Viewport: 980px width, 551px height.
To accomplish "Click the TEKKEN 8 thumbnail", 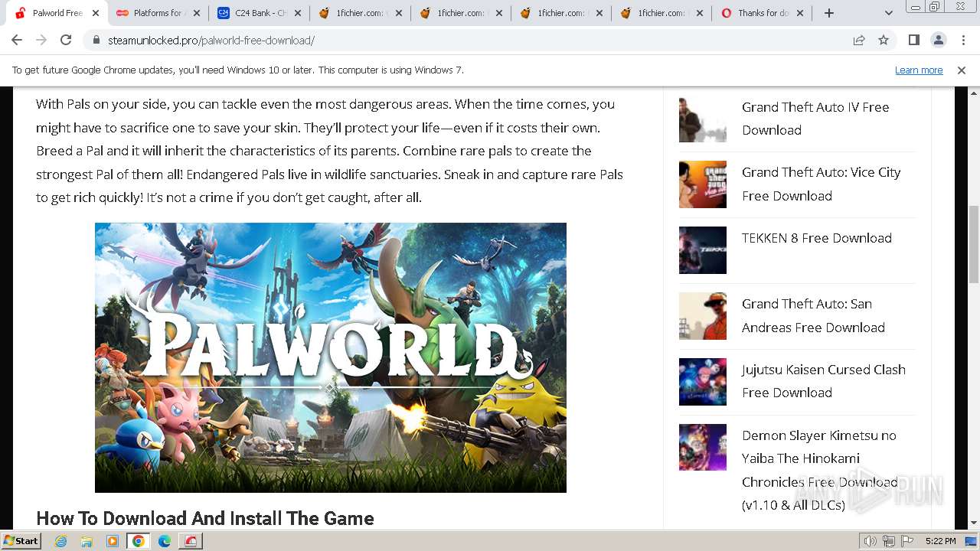I will point(703,250).
